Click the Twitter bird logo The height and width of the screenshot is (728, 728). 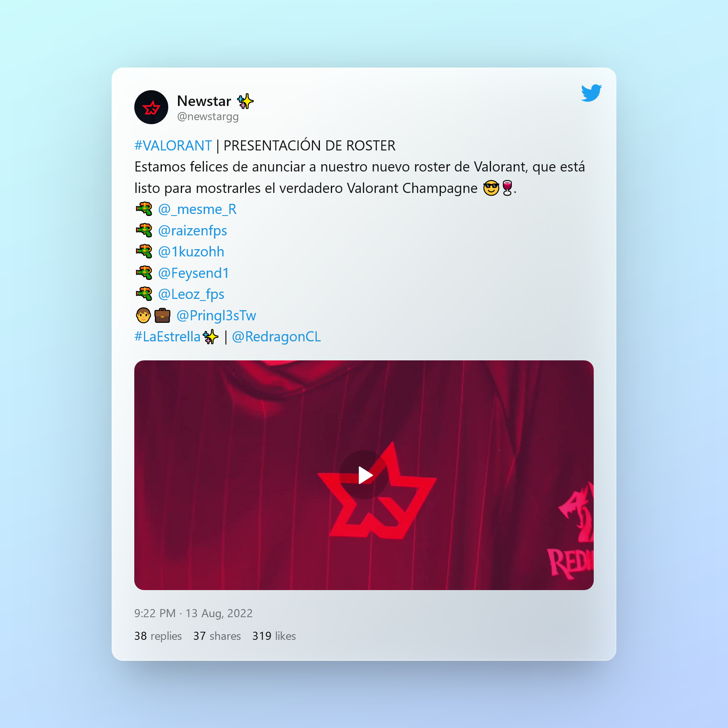coord(591,93)
